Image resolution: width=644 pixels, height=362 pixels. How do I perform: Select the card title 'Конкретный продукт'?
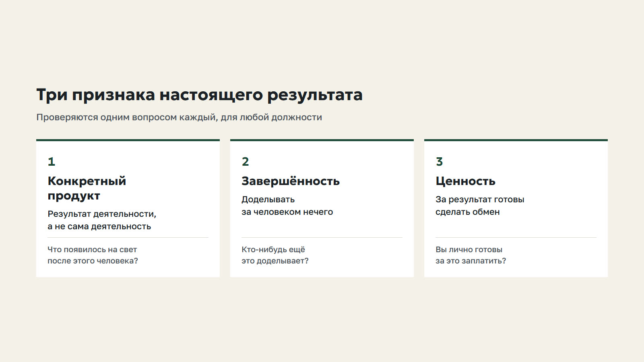coord(87,188)
